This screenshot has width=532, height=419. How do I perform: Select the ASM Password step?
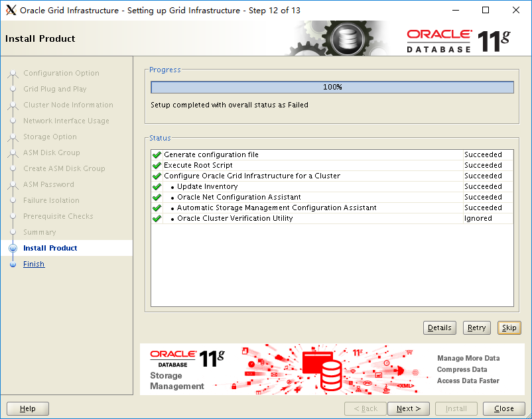point(48,185)
